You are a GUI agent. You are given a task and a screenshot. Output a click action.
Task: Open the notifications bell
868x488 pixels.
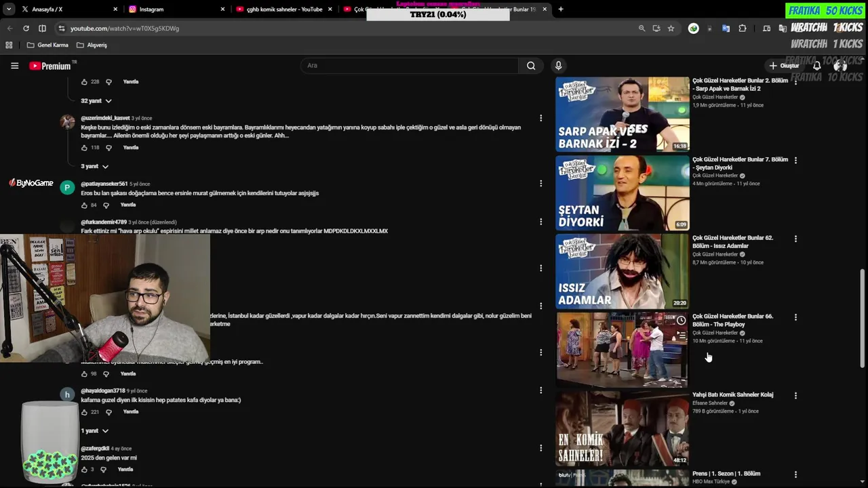coord(816,66)
